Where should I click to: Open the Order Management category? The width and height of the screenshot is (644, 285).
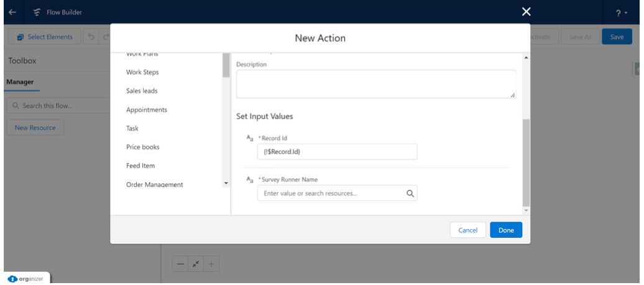click(x=154, y=184)
